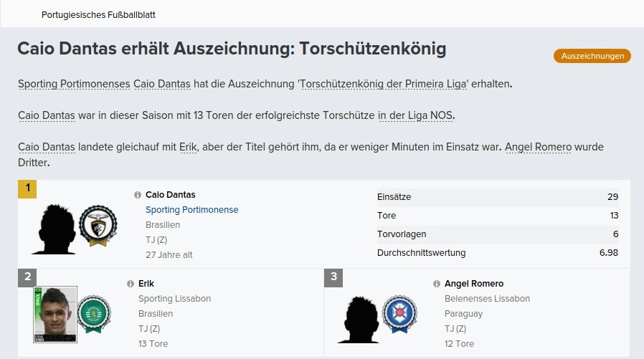Image resolution: width=644 pixels, height=359 pixels.
Task: Click the gold rank 1 badge
Action: pyautogui.click(x=27, y=188)
